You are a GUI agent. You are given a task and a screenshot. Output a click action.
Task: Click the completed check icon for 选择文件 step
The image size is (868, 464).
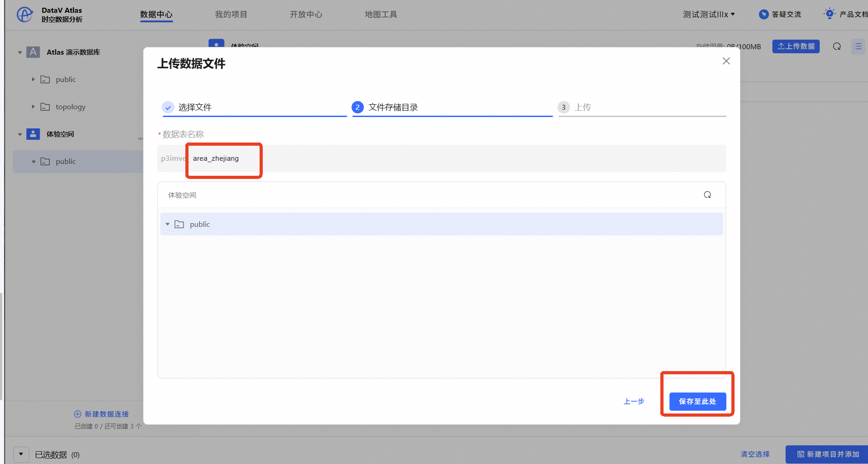pos(168,107)
